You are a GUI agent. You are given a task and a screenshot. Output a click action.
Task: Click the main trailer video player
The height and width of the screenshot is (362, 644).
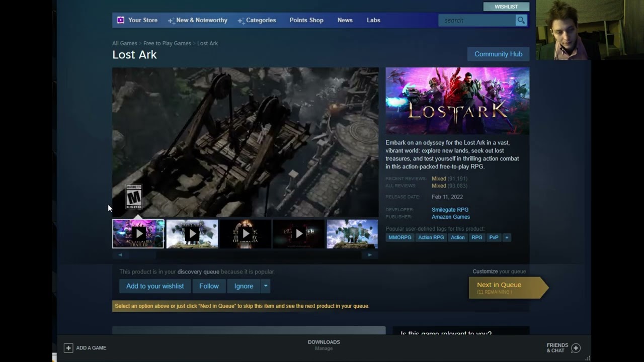246,142
